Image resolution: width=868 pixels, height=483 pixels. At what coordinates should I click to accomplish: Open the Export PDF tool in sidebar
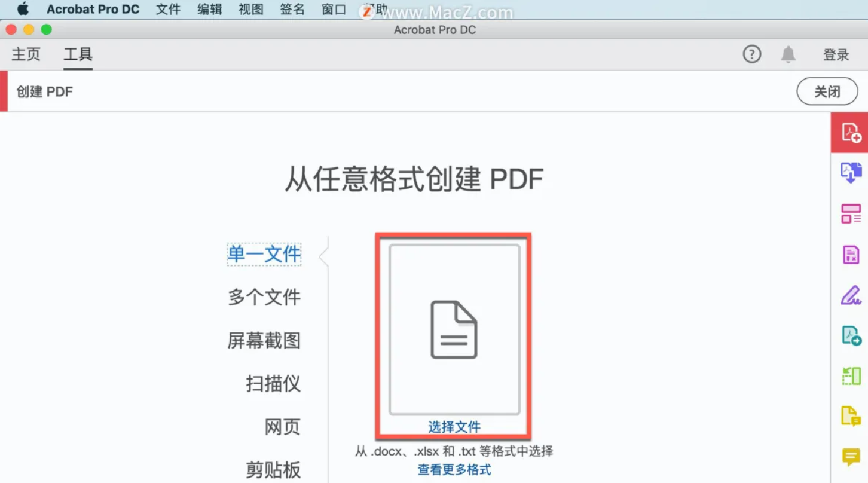[x=851, y=173]
